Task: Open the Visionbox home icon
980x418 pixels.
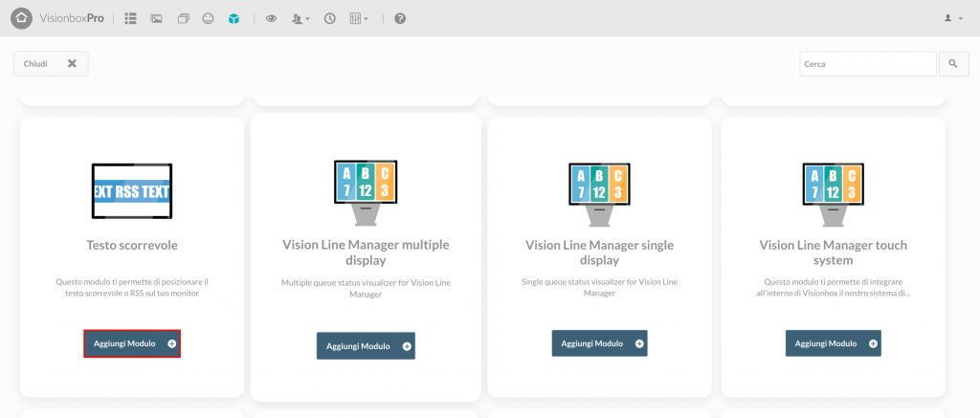Action: coord(21,18)
